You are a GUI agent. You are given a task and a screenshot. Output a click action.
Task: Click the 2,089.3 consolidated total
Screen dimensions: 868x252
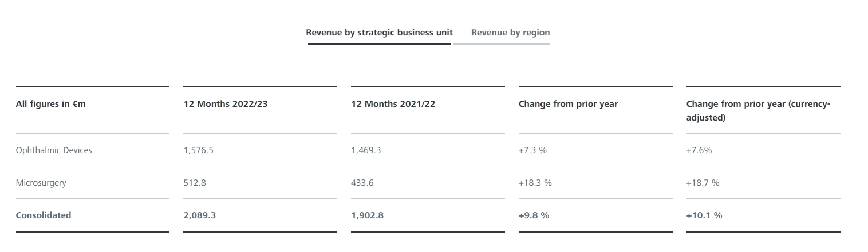point(199,215)
